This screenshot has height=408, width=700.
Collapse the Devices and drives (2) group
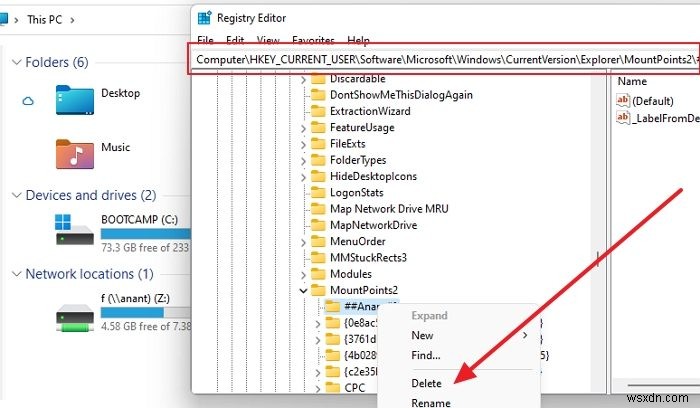(17, 195)
